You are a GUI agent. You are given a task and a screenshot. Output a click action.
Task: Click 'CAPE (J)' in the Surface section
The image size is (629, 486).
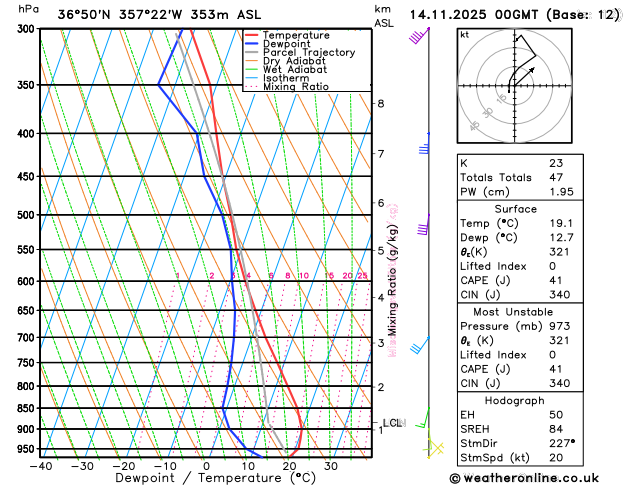(485, 281)
